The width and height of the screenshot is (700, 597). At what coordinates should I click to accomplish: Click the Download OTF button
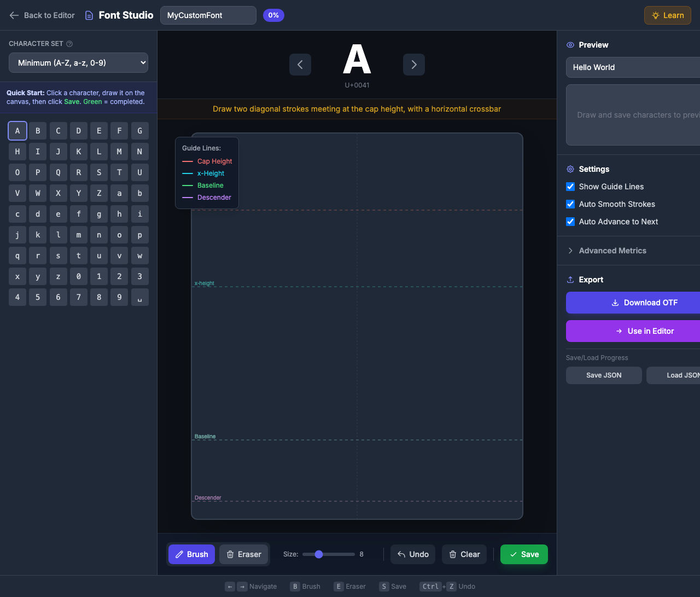coord(645,303)
